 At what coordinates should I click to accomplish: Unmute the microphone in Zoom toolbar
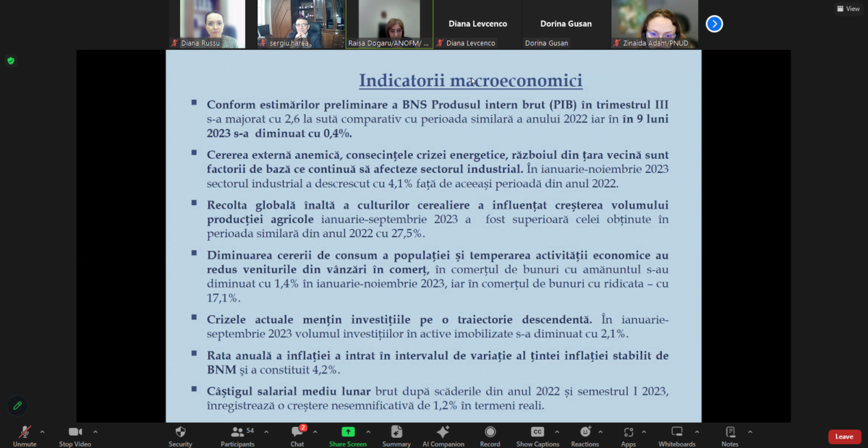[25, 436]
